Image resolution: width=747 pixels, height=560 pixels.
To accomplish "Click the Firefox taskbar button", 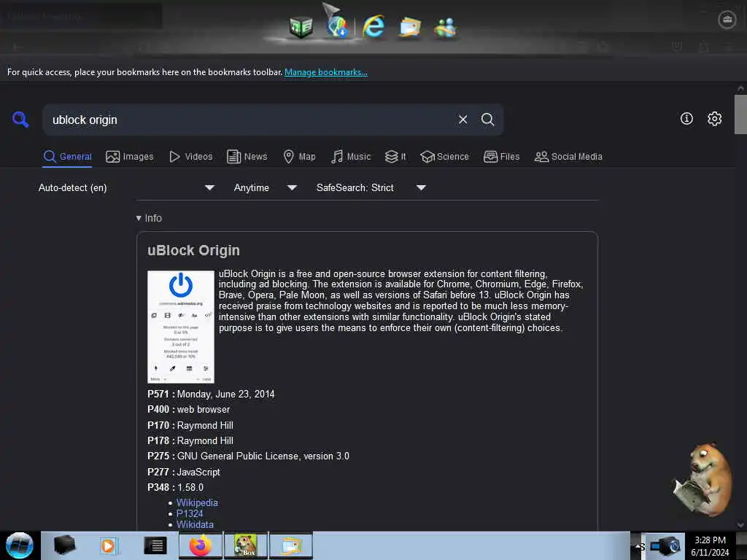I will [x=201, y=545].
